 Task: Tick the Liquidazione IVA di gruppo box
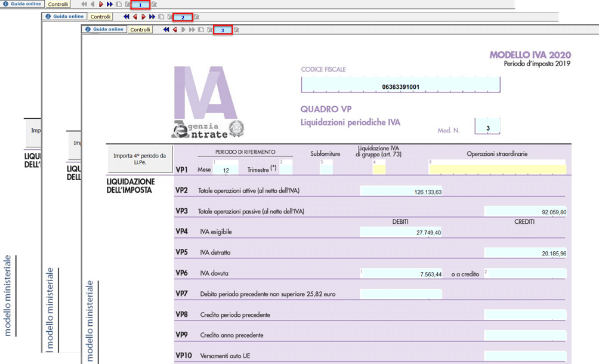coord(379,167)
